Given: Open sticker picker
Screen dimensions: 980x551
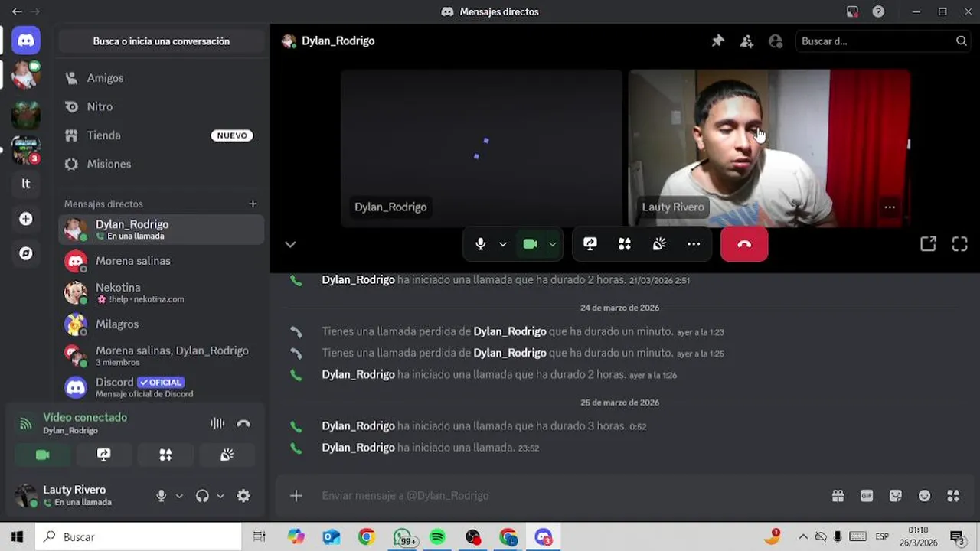Looking at the screenshot, I should click(896, 496).
